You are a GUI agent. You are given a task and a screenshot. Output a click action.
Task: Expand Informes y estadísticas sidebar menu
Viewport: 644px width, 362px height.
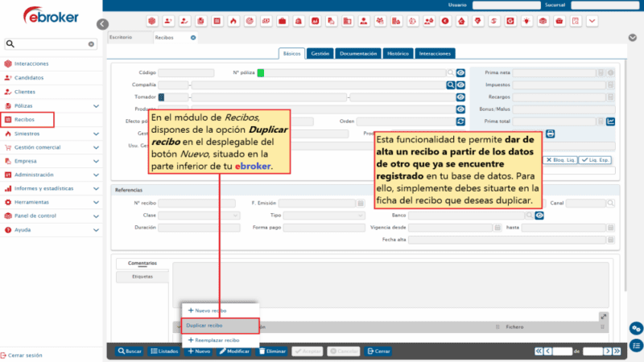click(x=96, y=189)
